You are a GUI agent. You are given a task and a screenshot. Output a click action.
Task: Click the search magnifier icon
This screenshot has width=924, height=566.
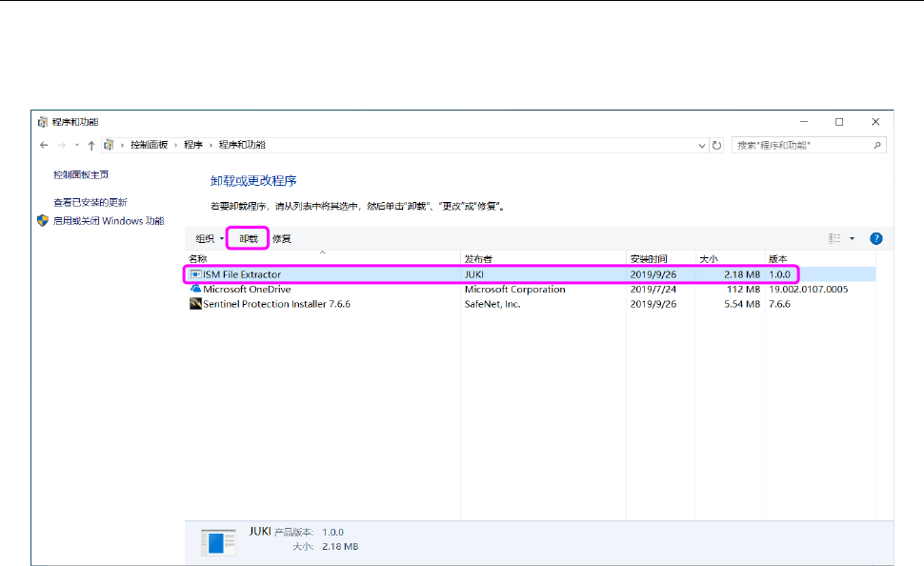point(877,145)
